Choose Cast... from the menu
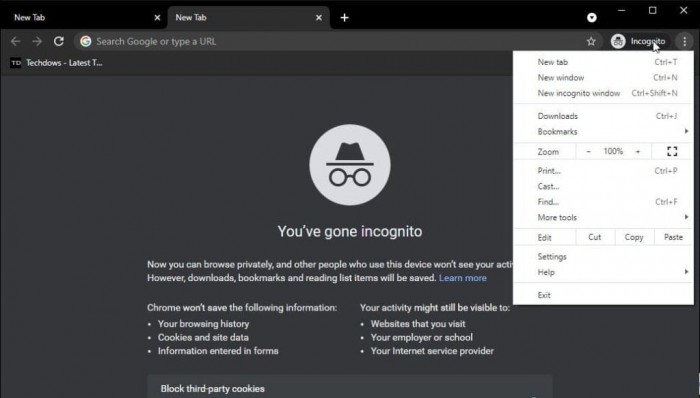The image size is (700, 398). tap(603, 187)
